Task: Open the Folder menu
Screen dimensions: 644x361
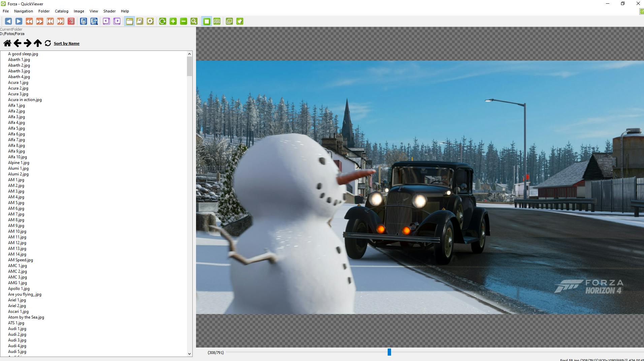Action: click(x=44, y=11)
